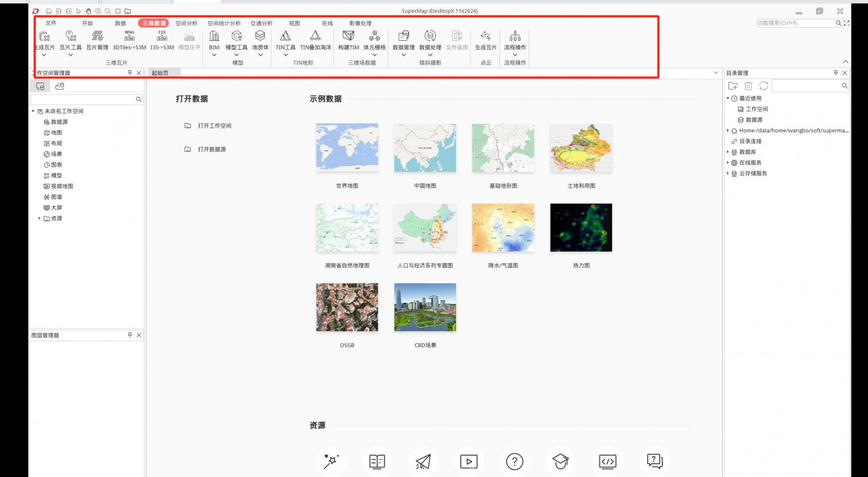
Task: Open the CBD场景 sample thumbnail
Action: point(425,307)
